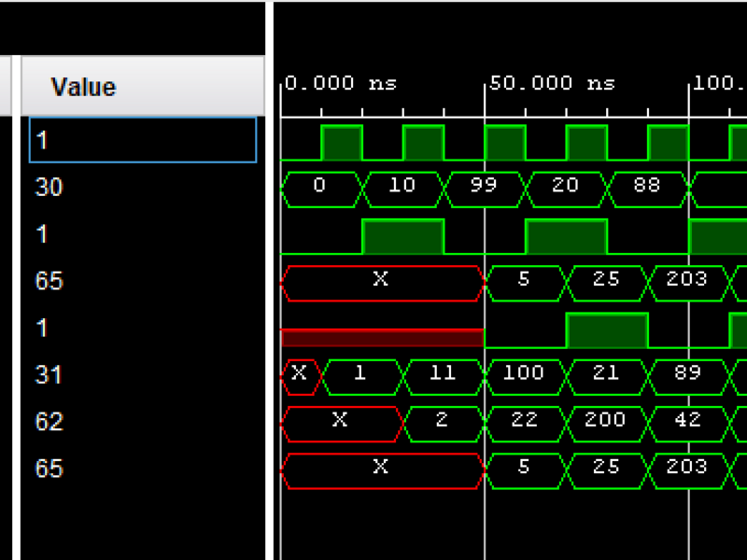This screenshot has width=747, height=560.
Task: Click the Value column header
Action: (143, 86)
